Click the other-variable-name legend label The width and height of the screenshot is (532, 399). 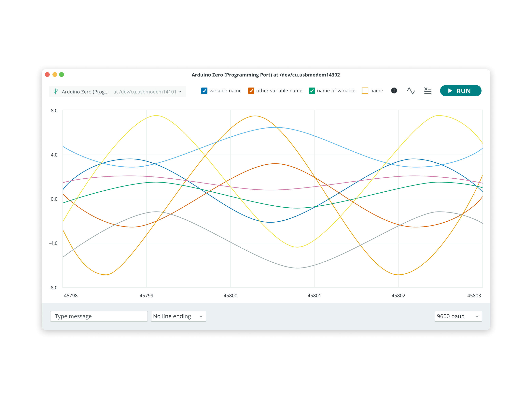(x=279, y=91)
